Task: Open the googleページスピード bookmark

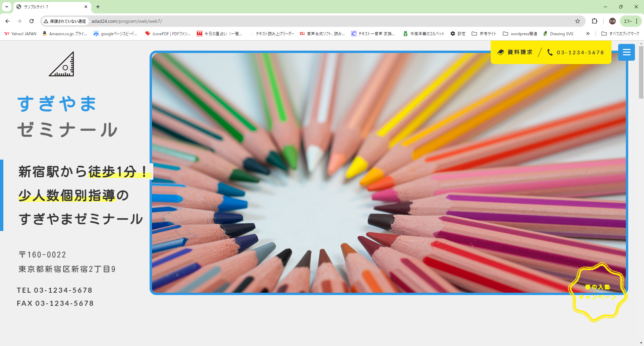Action: [x=115, y=34]
